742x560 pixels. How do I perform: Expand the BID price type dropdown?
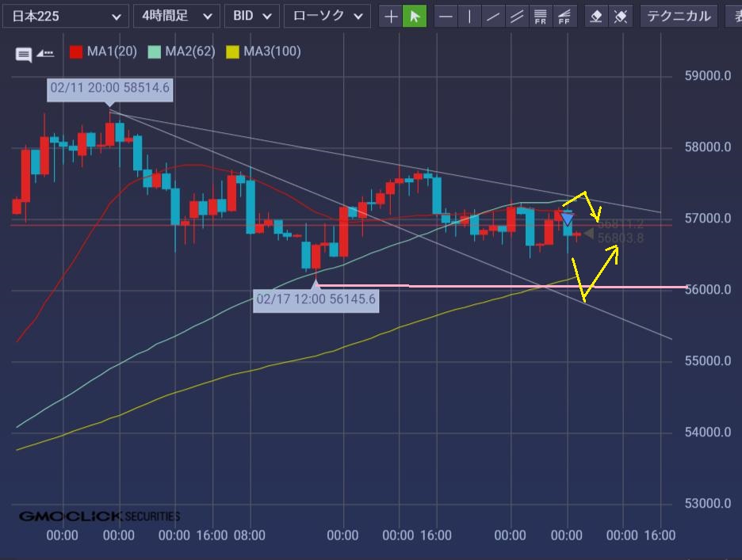[x=252, y=16]
